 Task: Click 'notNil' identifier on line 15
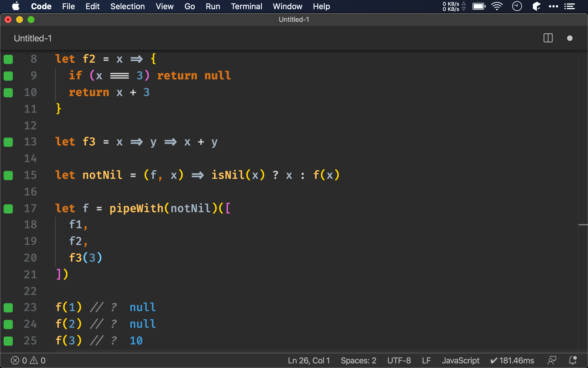[102, 175]
